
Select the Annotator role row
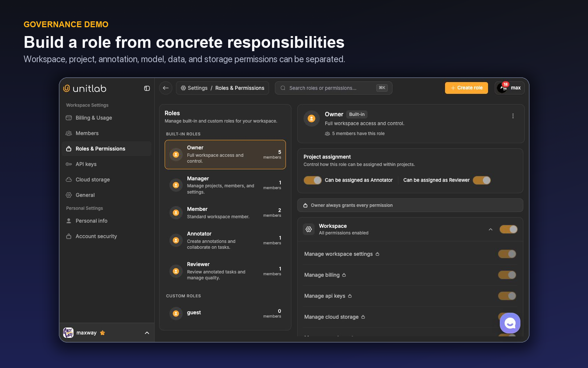coord(225,240)
